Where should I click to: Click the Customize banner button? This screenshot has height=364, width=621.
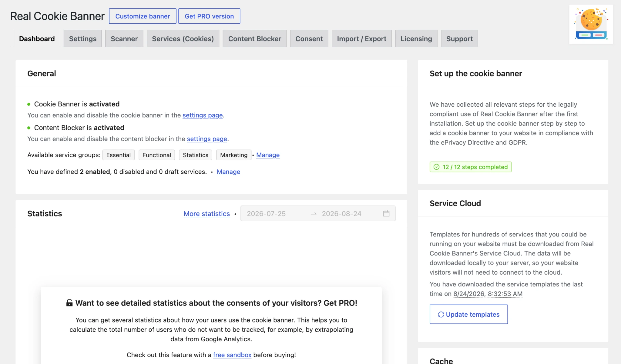(143, 16)
